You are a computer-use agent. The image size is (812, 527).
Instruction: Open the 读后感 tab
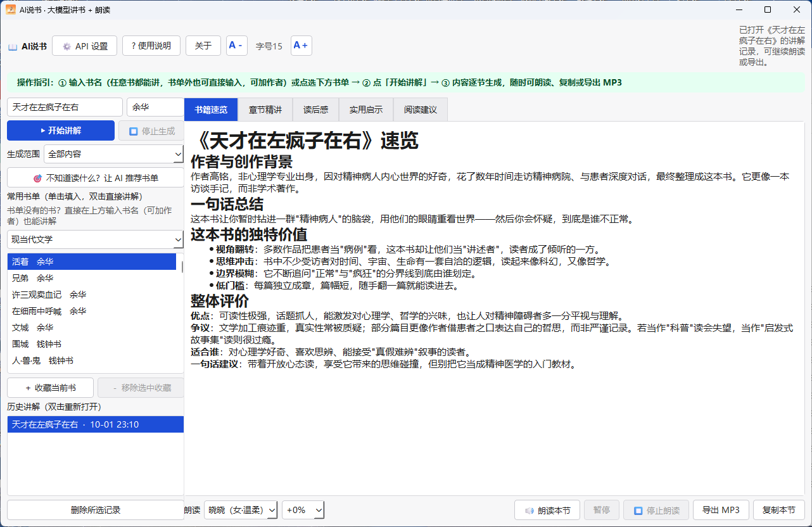coord(315,110)
